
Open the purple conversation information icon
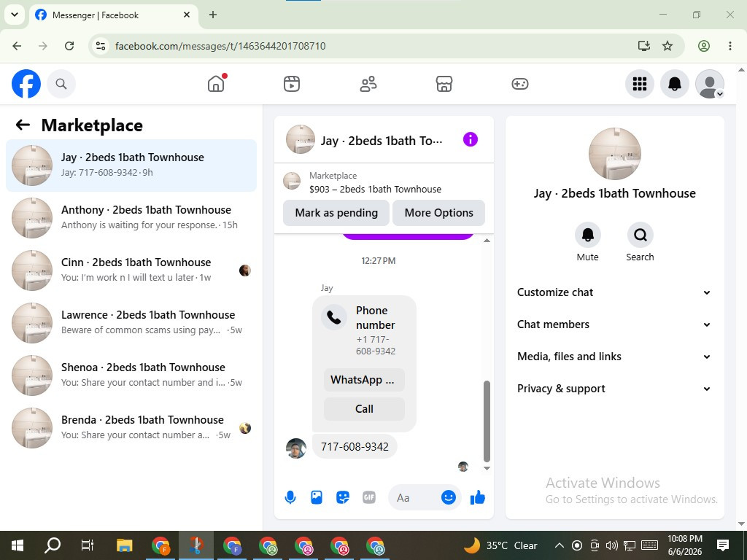(x=471, y=139)
